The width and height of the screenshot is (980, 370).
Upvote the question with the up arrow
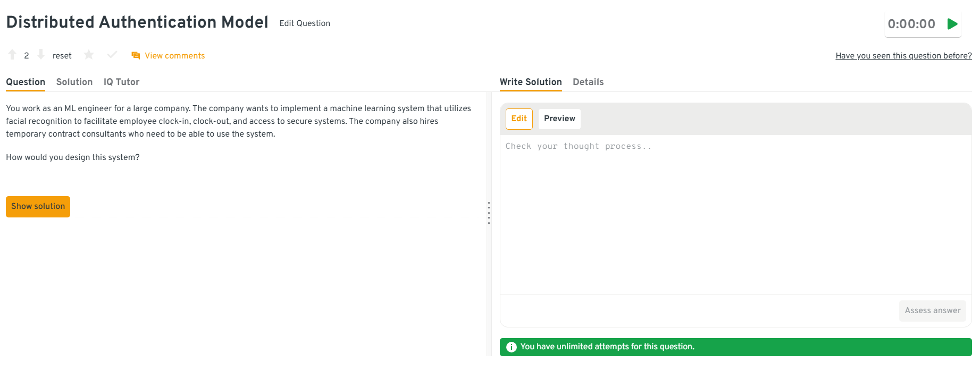click(x=12, y=55)
